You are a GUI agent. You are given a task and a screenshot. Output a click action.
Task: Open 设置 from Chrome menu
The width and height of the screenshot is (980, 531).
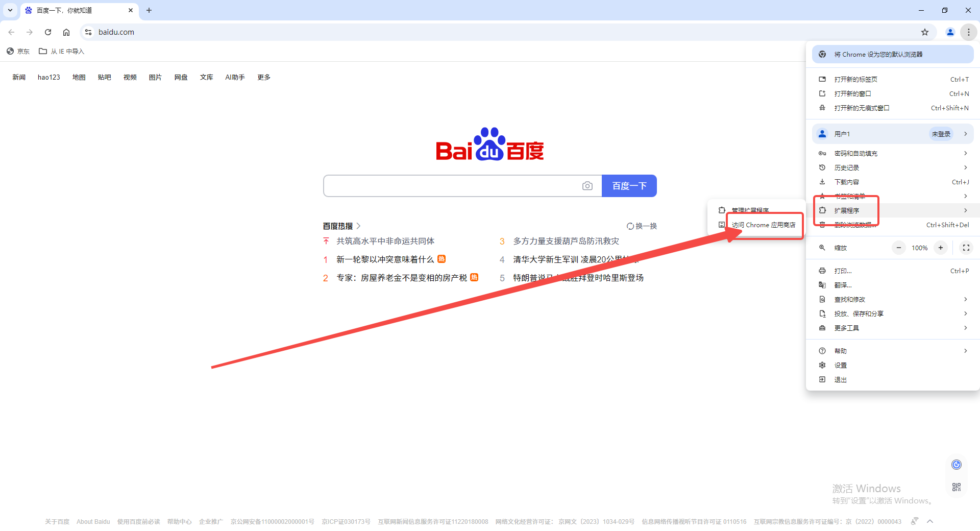click(893, 365)
